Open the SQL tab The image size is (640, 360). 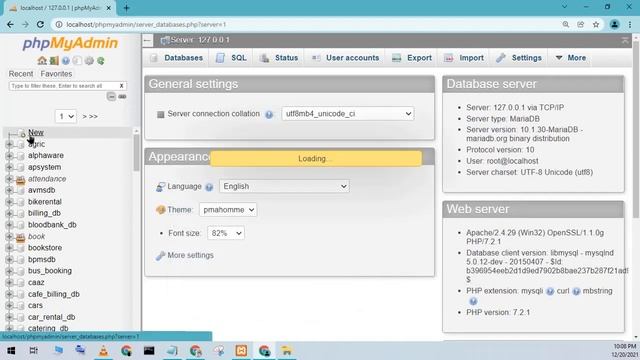click(231, 58)
